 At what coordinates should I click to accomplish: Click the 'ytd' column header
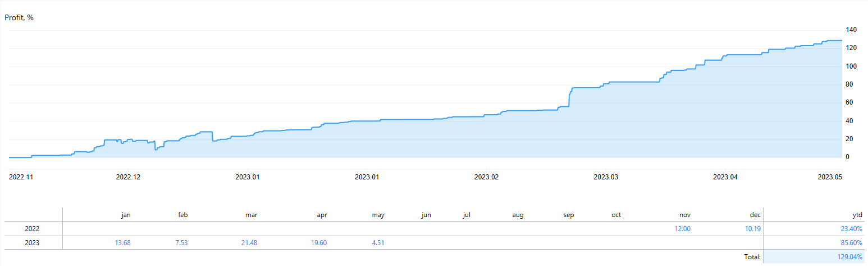(856, 215)
